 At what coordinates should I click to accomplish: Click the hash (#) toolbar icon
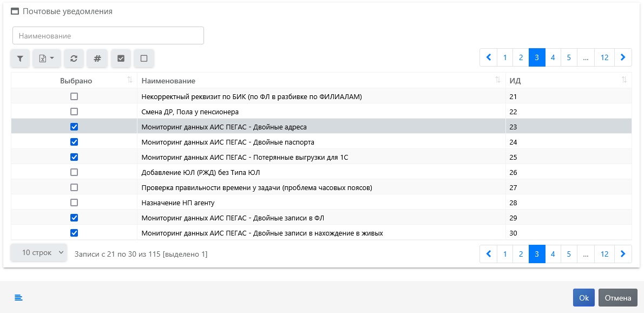pyautogui.click(x=97, y=58)
